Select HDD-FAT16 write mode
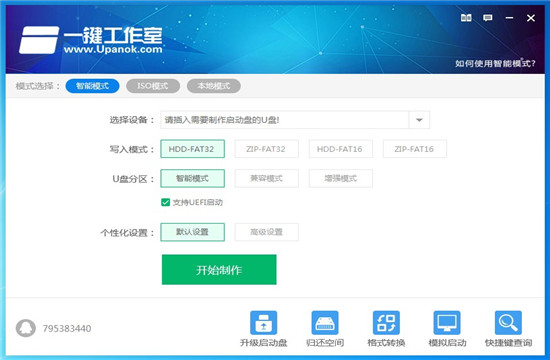The width and height of the screenshot is (550, 360). [x=341, y=149]
